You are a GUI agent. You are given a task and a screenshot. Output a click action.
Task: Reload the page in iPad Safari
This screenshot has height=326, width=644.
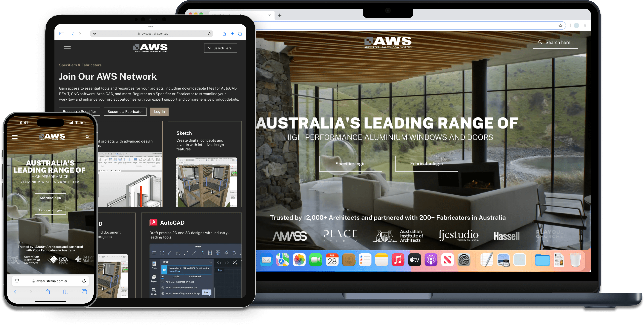point(209,34)
